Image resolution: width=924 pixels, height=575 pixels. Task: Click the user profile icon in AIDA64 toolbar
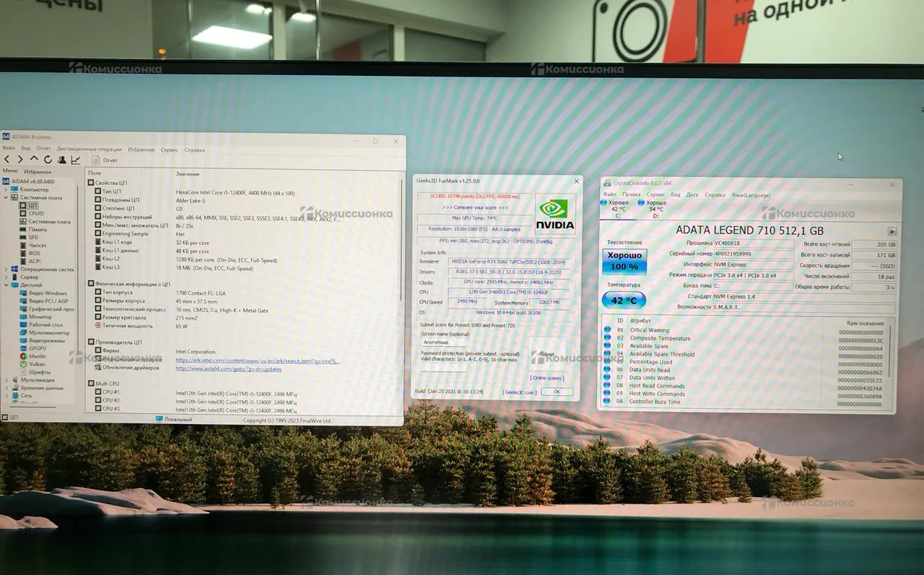62,160
